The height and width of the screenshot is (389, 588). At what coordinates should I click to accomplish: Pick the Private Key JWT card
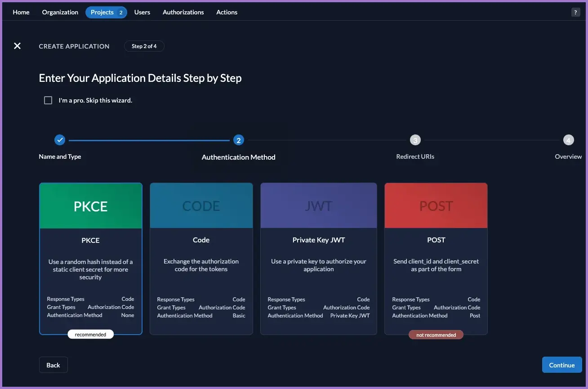318,259
